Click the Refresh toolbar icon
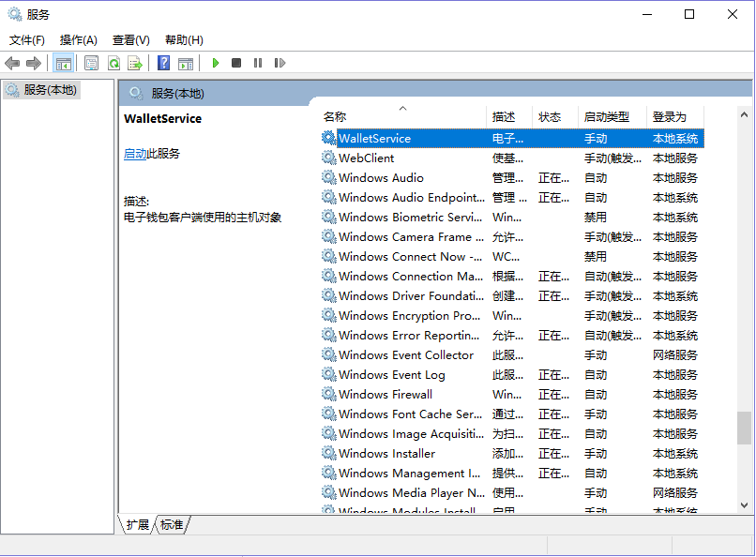 coord(113,63)
